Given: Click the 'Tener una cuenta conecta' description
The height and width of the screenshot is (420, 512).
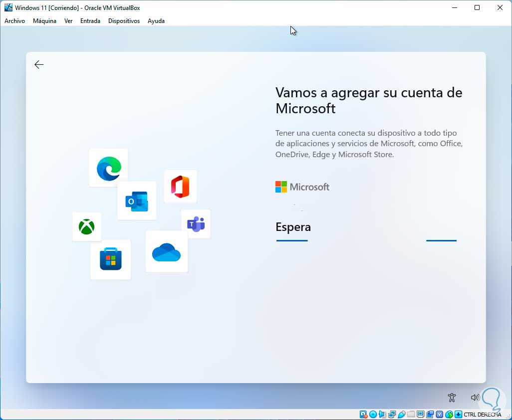Looking at the screenshot, I should pos(369,144).
